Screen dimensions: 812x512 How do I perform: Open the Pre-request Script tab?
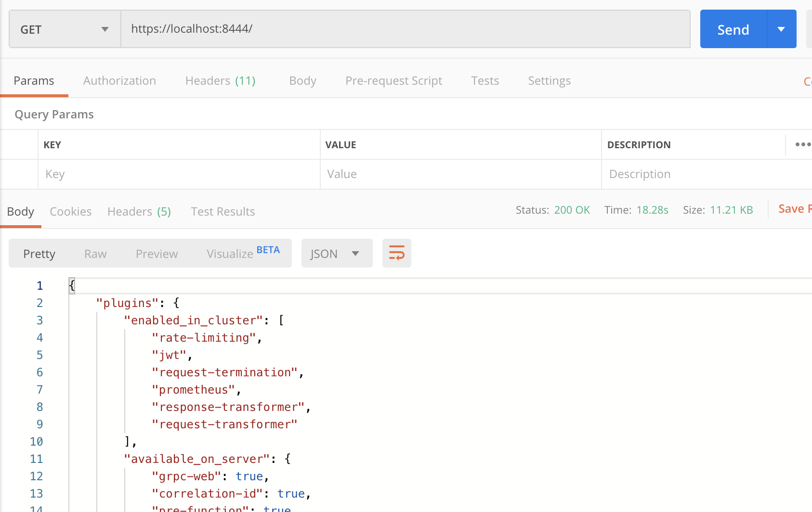[x=393, y=80]
